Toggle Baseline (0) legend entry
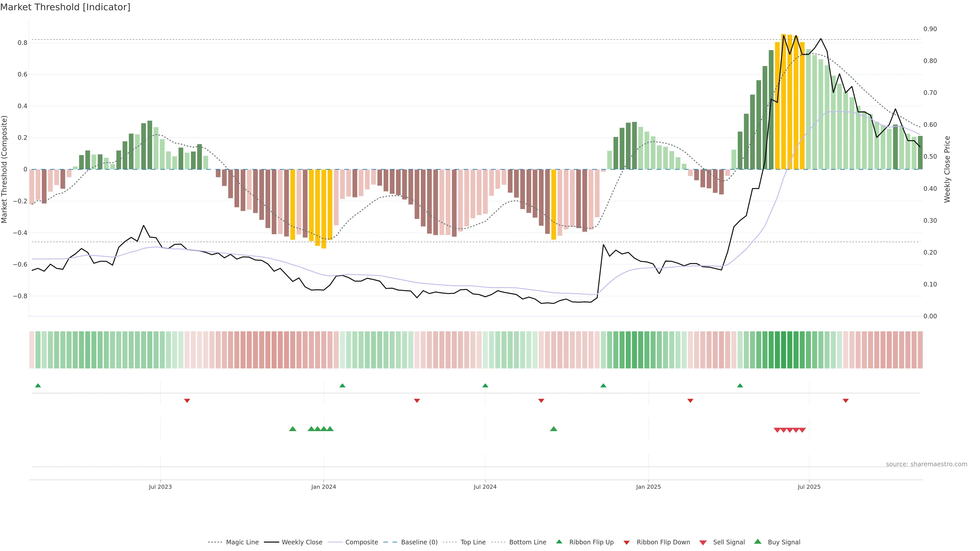This screenshot has width=980, height=551. [419, 542]
